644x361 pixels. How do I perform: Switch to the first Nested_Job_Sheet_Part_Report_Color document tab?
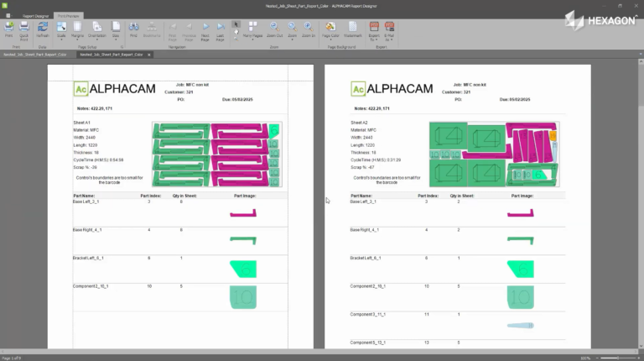35,55
